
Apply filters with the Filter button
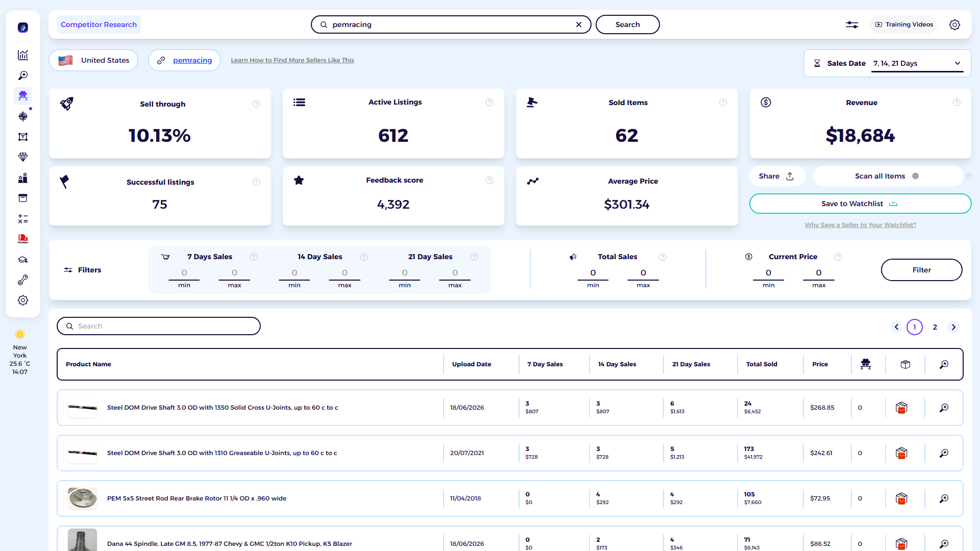coord(921,270)
